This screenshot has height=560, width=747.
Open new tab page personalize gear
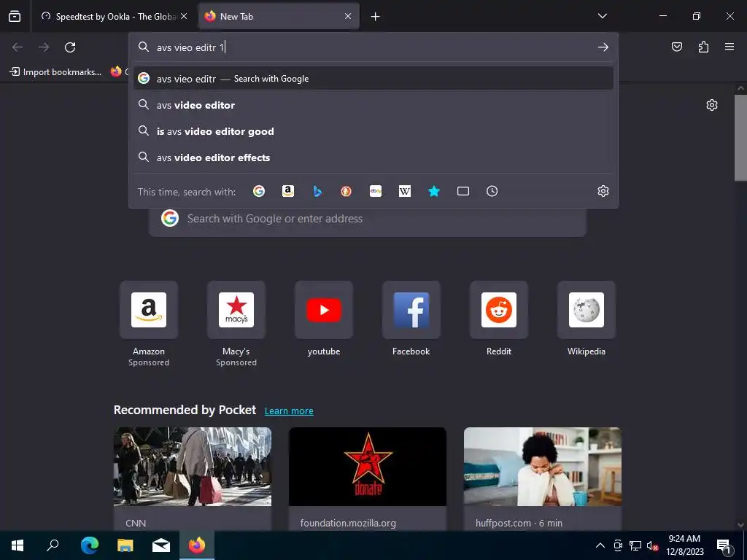[x=712, y=105]
